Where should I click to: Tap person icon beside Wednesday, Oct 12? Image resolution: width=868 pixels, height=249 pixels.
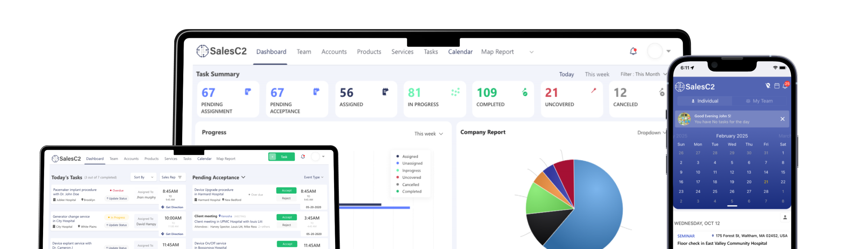tap(785, 217)
